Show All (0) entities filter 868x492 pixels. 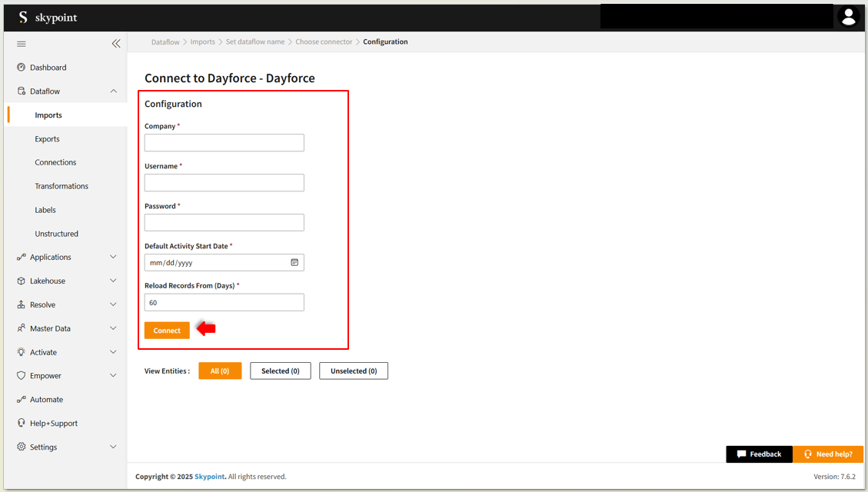point(220,371)
